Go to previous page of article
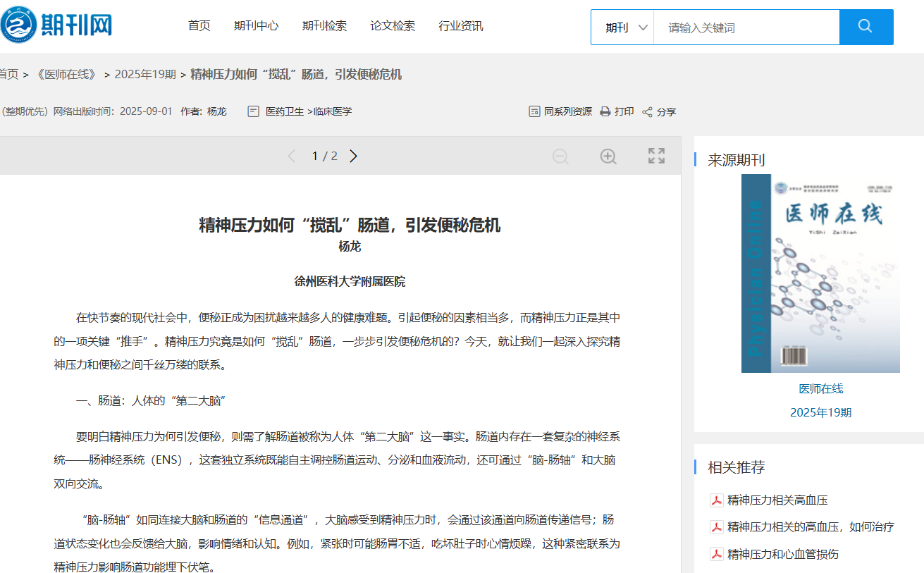 tap(292, 156)
